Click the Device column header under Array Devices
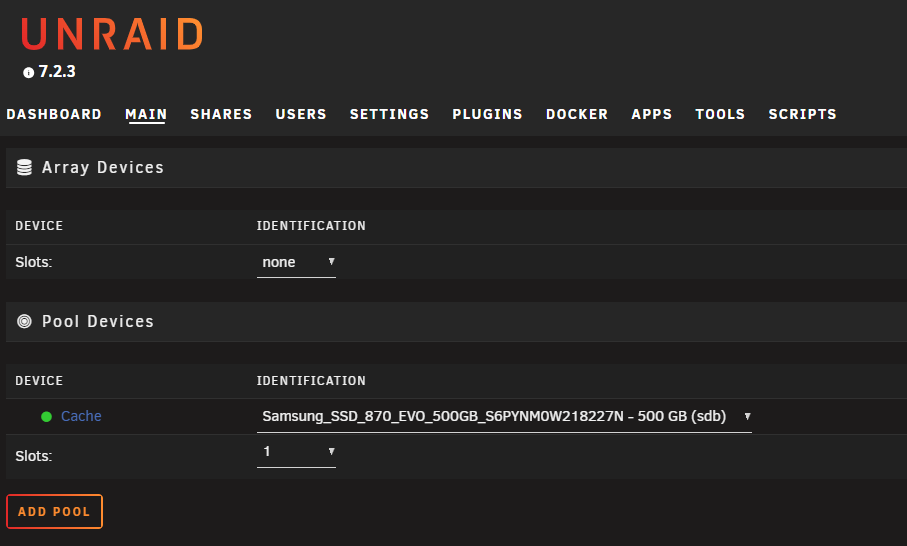This screenshot has height=546, width=907. pyautogui.click(x=39, y=226)
